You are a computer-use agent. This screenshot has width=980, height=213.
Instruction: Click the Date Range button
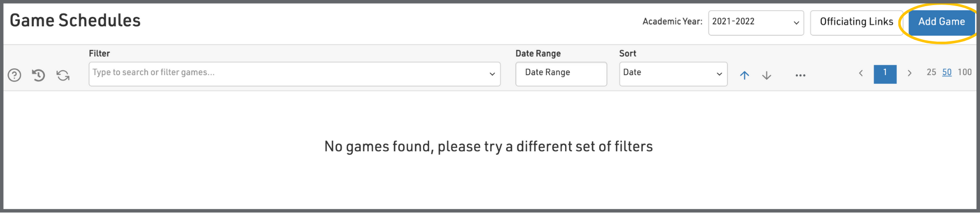pyautogui.click(x=560, y=73)
